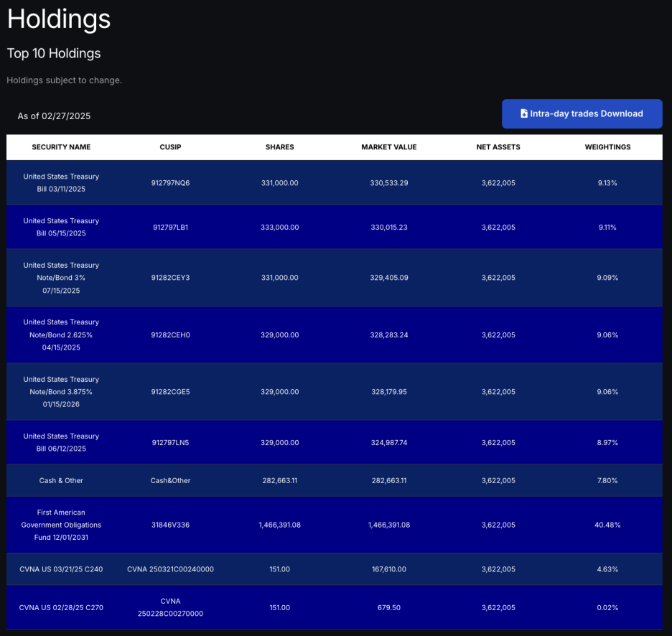
Task: Select the NET ASSETS column header
Action: click(498, 147)
